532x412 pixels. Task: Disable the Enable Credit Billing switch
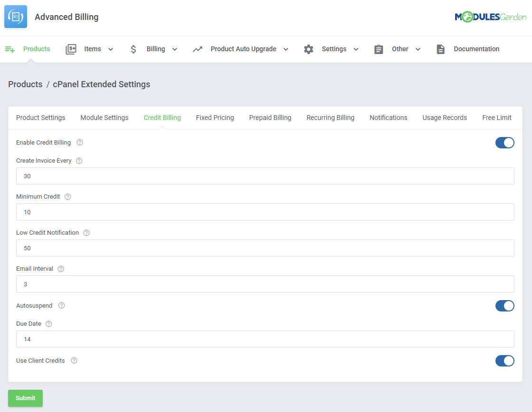tap(504, 143)
